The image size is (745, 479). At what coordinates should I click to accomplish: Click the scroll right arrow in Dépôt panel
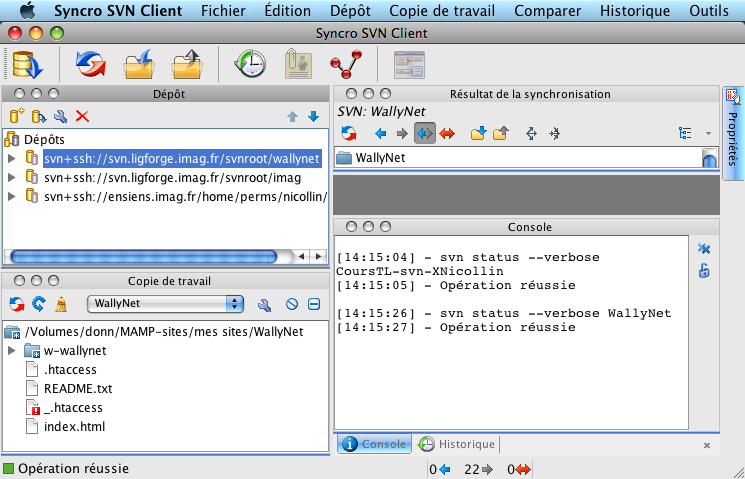(318, 257)
